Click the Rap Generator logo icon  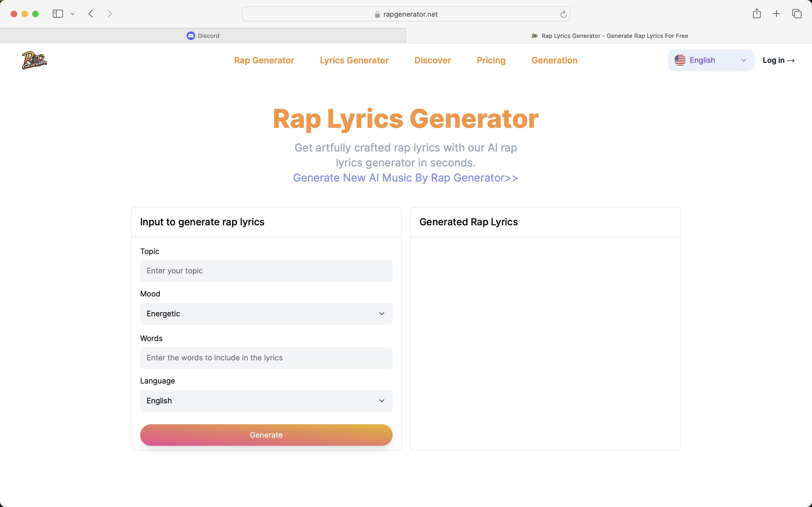pos(35,60)
